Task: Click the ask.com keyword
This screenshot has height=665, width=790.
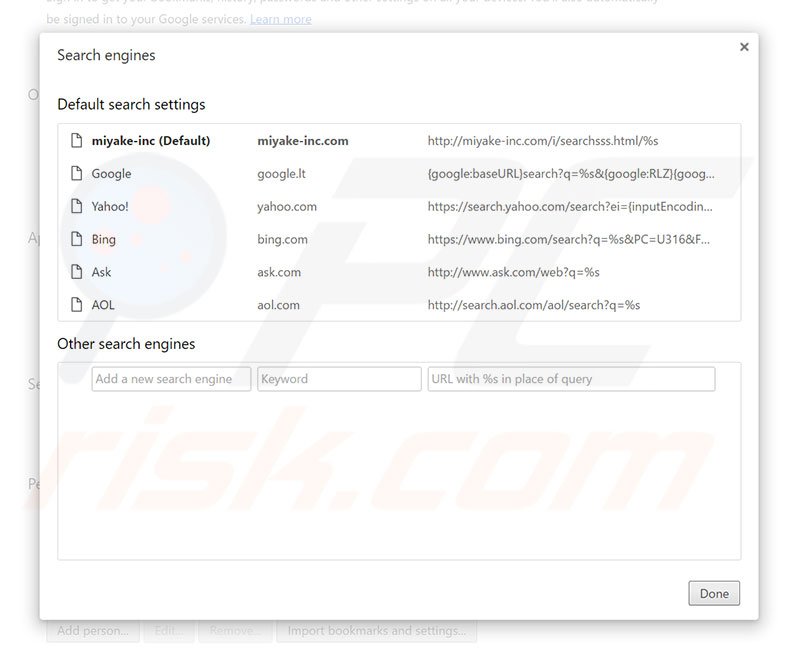Action: (x=279, y=272)
